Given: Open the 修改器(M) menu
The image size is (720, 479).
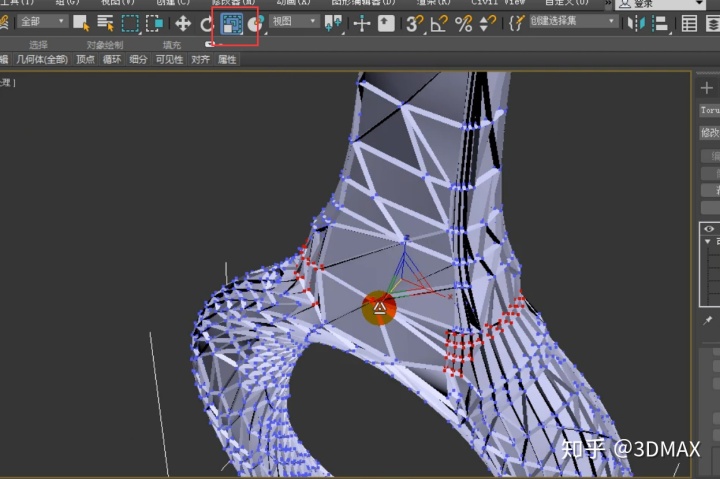Looking at the screenshot, I should [x=233, y=2].
